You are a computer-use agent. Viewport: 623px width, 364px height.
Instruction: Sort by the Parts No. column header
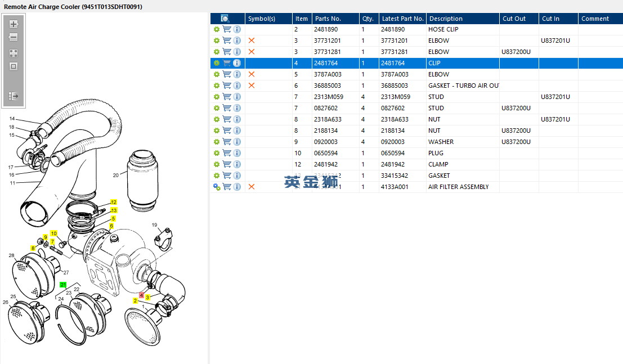pos(335,19)
